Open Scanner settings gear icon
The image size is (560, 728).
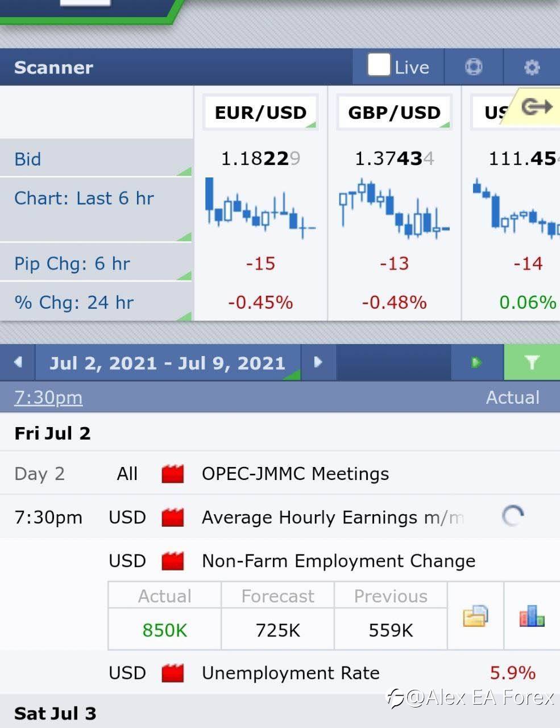tap(532, 68)
